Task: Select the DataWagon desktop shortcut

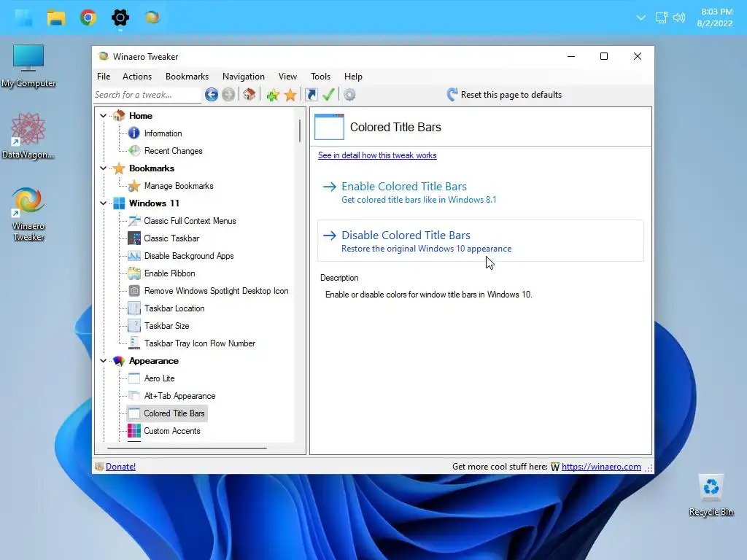Action: click(x=28, y=136)
